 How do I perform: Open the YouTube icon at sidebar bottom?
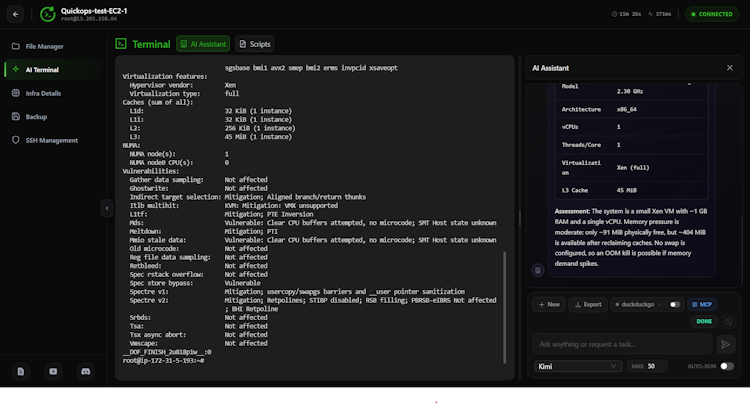point(53,371)
